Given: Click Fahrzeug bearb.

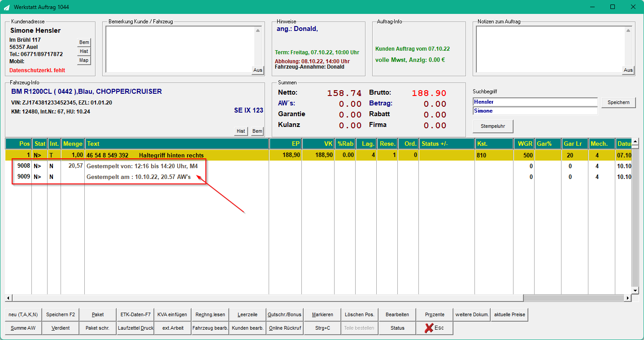Looking at the screenshot, I should (210, 328).
